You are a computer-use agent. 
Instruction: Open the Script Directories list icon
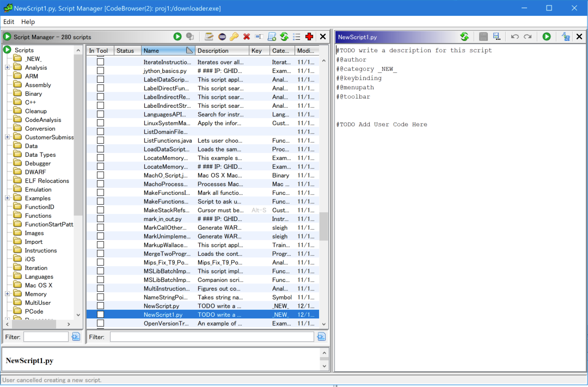[297, 36]
